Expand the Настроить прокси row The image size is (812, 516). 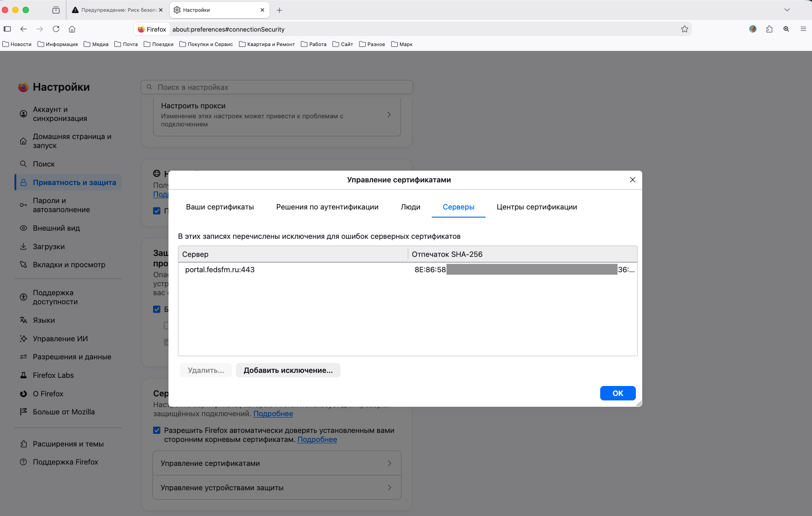pos(277,115)
